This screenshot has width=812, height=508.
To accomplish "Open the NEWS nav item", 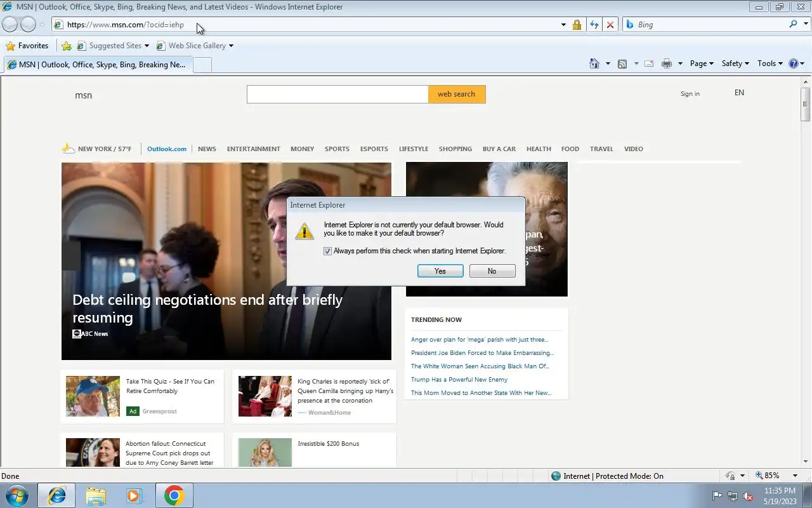I will point(207,149).
